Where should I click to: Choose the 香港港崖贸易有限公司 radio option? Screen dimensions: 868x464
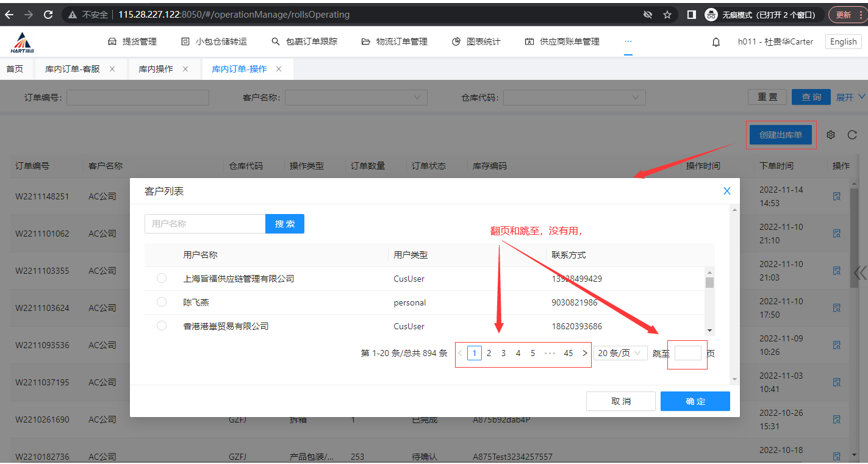(162, 326)
